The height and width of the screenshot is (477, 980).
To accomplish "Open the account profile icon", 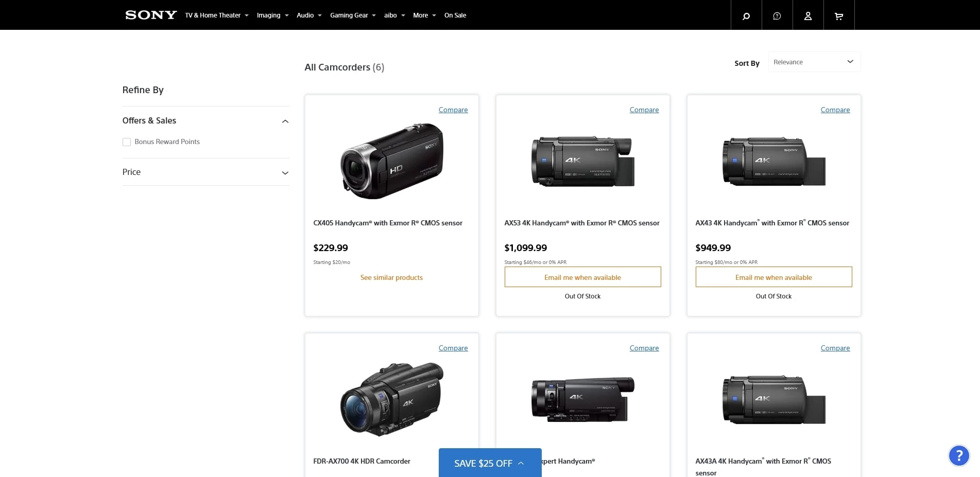I will [808, 15].
